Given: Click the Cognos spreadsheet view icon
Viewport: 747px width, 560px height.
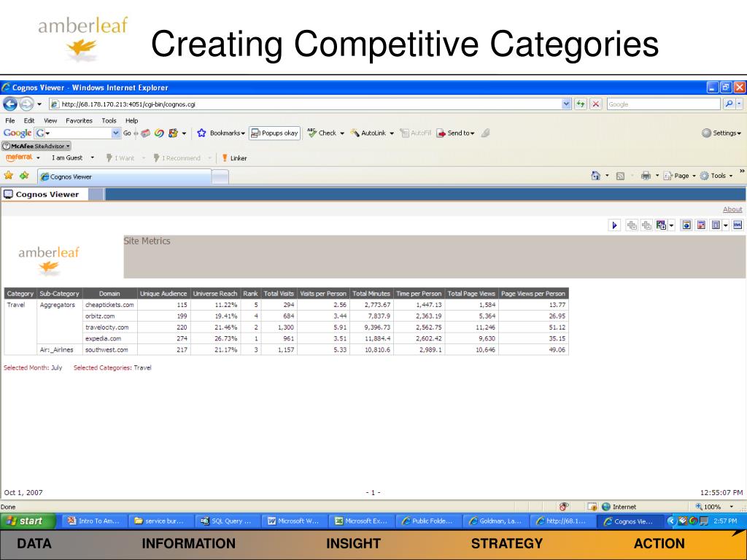Looking at the screenshot, I should pyautogui.click(x=716, y=225).
